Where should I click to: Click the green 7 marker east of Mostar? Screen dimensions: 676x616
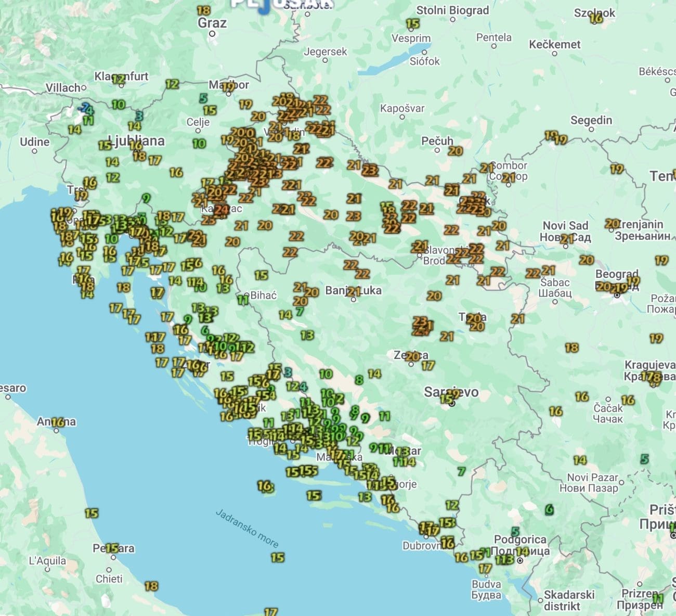(461, 471)
